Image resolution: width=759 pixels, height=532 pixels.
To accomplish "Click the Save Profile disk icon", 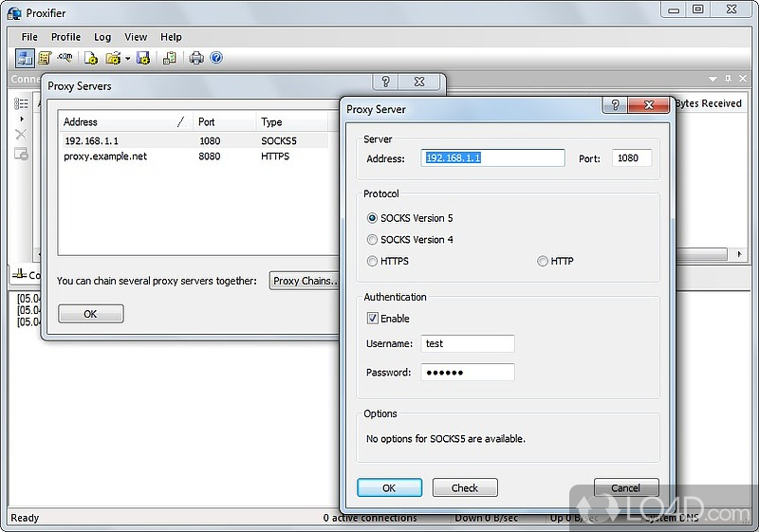I will point(143,59).
